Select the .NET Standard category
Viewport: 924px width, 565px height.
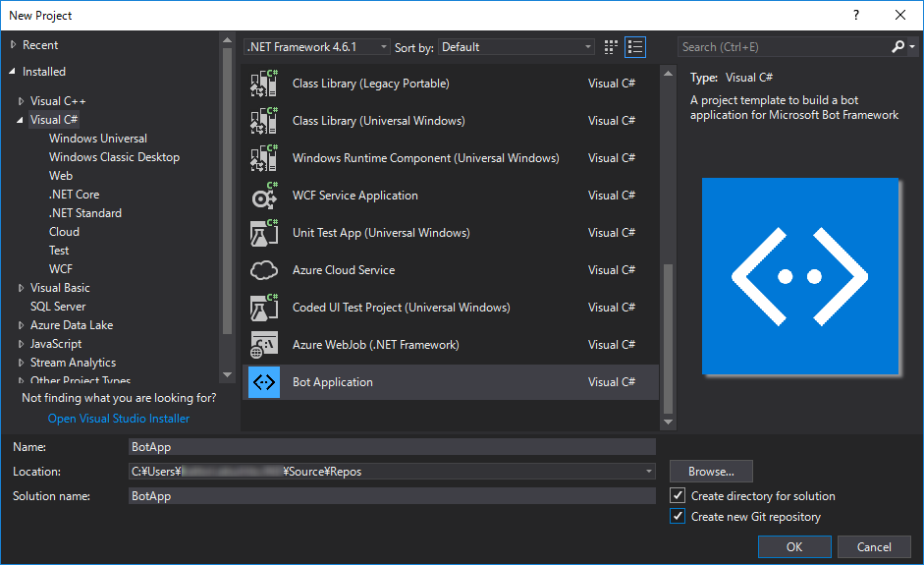tap(85, 213)
